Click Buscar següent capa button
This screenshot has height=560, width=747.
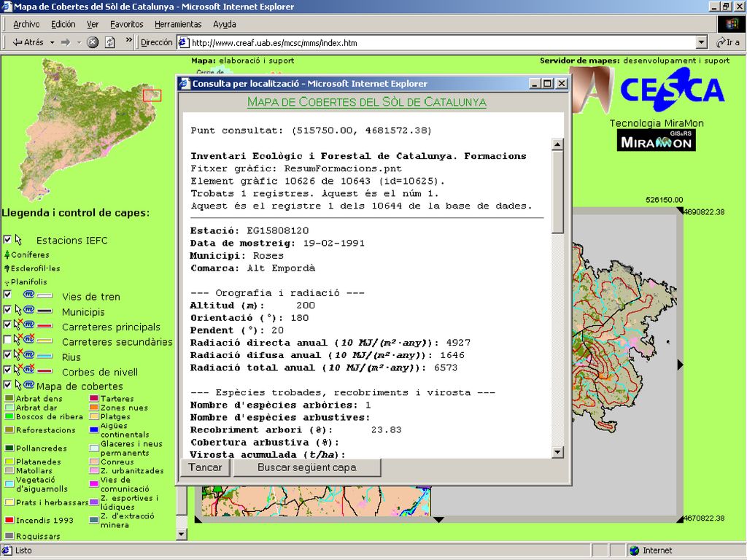pyautogui.click(x=307, y=467)
